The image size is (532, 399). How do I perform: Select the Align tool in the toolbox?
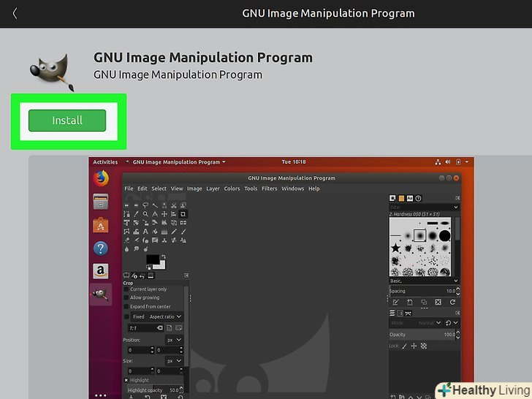[174, 214]
